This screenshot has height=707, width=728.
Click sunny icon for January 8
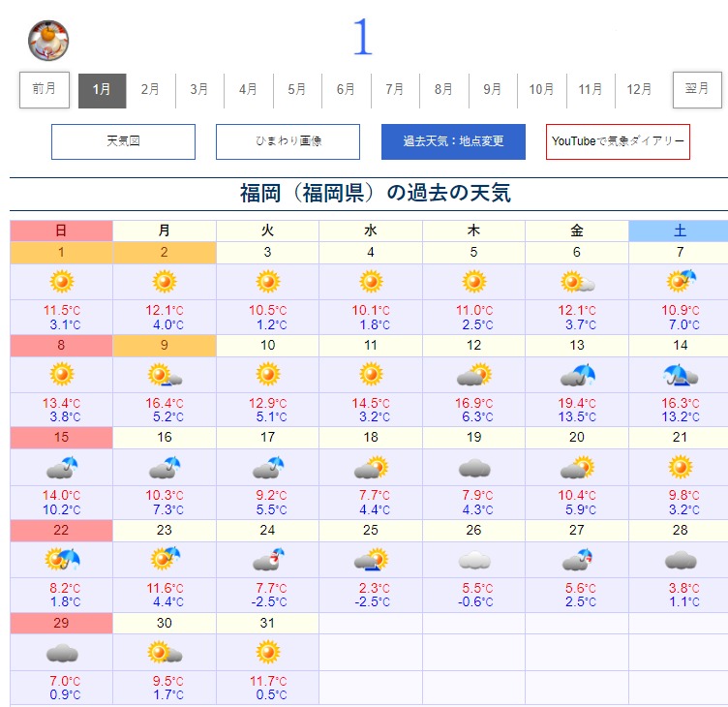(x=62, y=375)
